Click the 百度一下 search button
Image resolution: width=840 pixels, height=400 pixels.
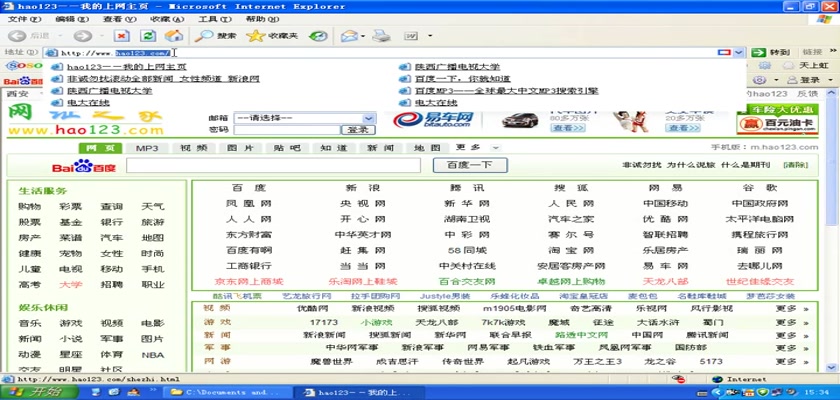point(470,165)
